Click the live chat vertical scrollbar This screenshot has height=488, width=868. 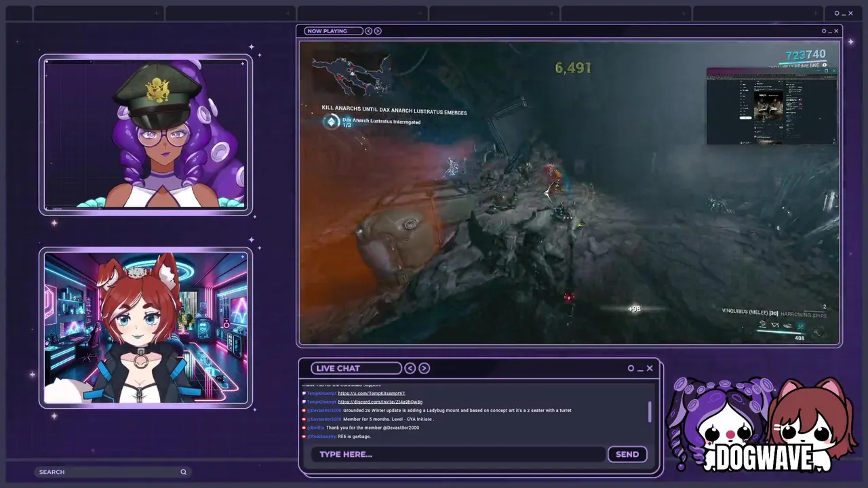click(x=650, y=411)
